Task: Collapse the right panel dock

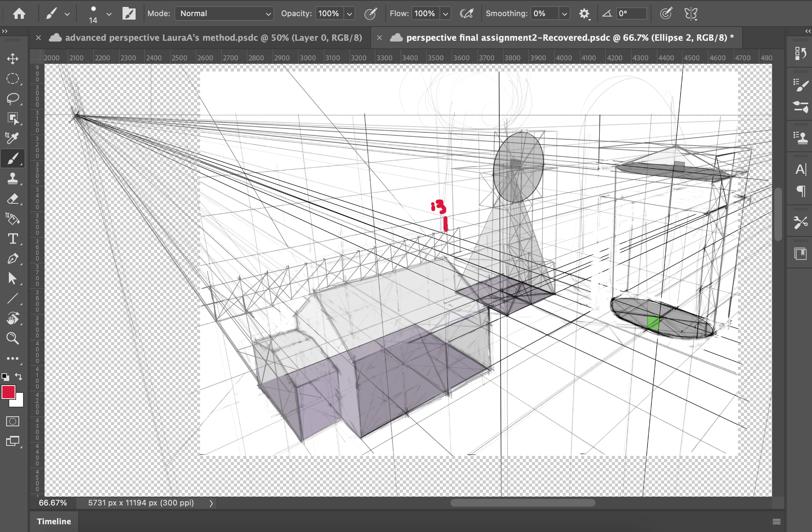Action: pyautogui.click(x=808, y=31)
